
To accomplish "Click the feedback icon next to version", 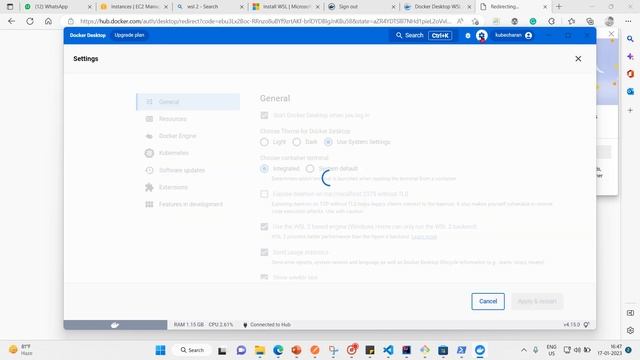I will [587, 325].
